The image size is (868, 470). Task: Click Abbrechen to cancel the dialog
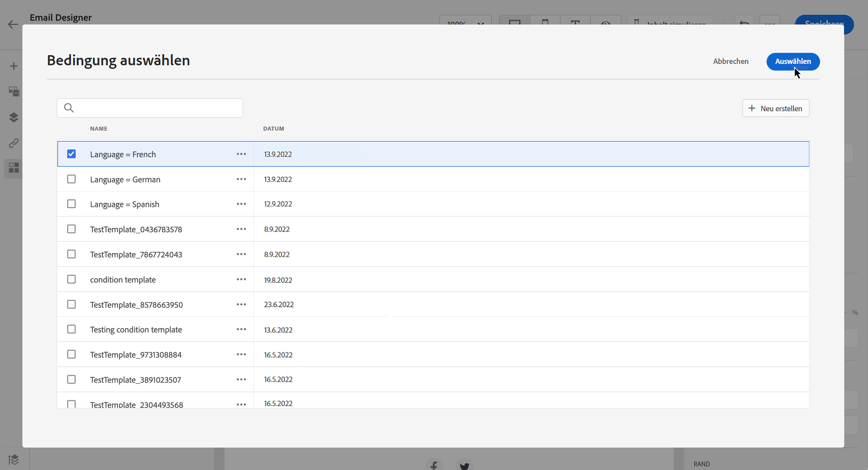(731, 61)
